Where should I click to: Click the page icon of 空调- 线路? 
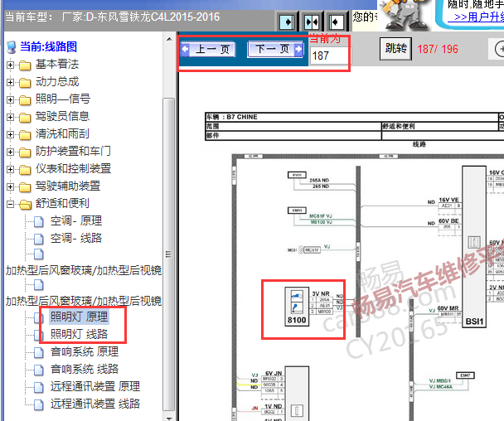(39, 239)
